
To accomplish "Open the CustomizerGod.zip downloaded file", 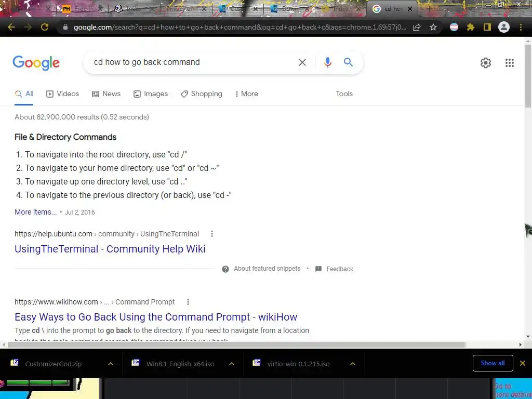I will 54,364.
